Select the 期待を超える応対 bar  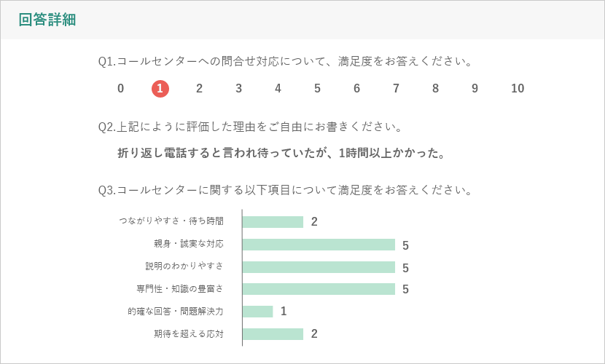pyautogui.click(x=273, y=334)
